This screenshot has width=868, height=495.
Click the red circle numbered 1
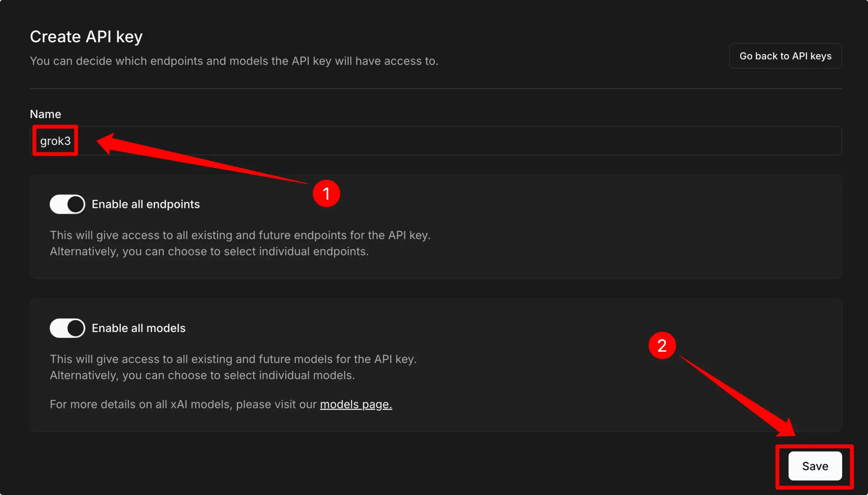coord(326,193)
